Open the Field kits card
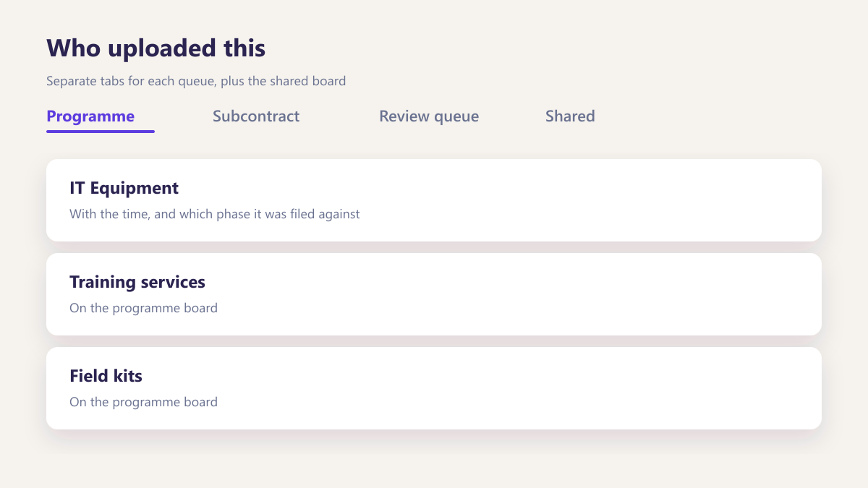The width and height of the screenshot is (868, 488). 434,388
